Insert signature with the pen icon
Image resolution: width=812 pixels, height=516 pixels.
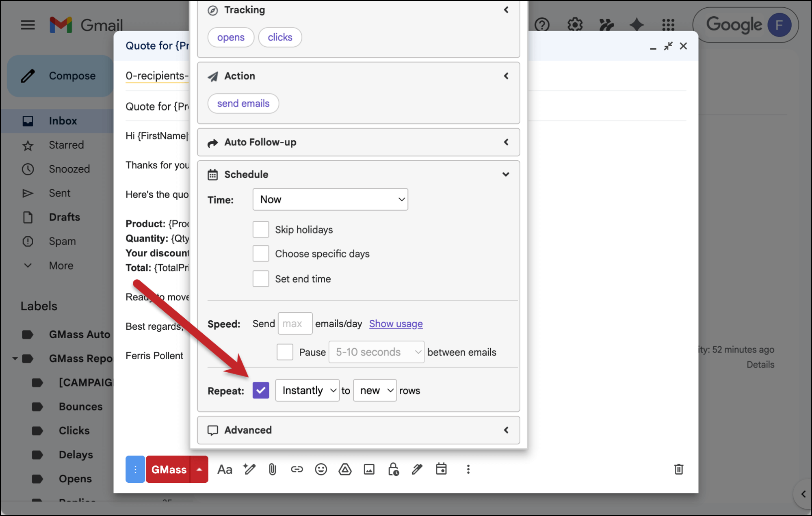coord(417,469)
